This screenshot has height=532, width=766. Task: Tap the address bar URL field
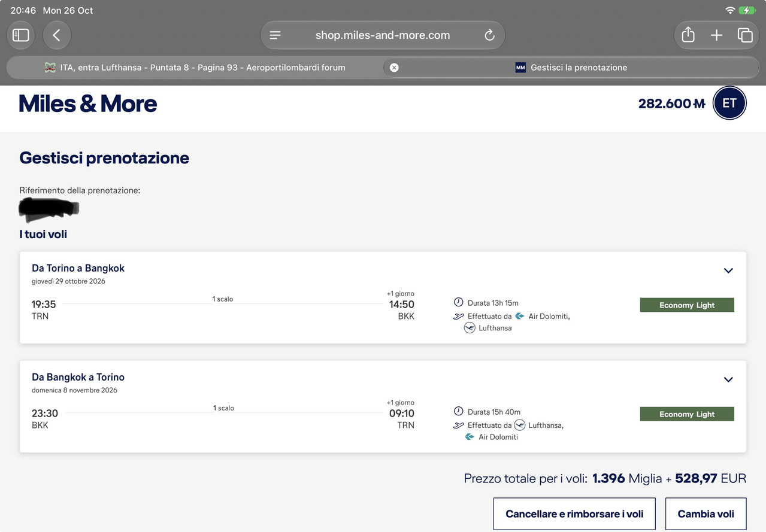coord(383,35)
